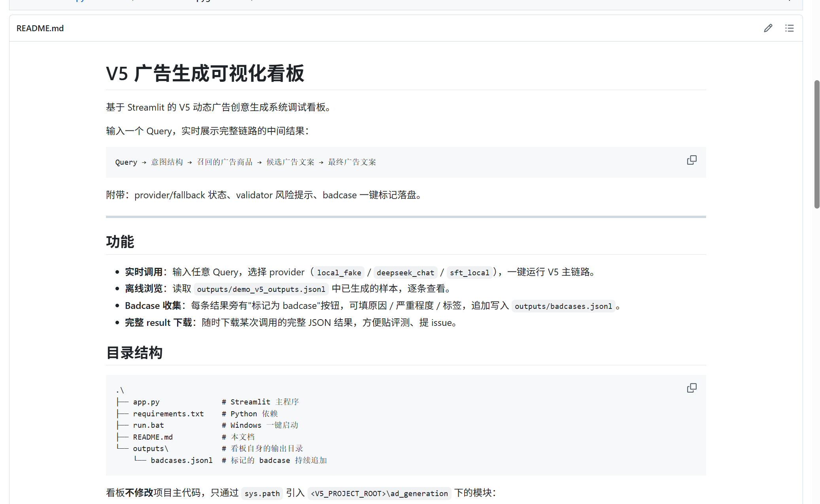Click the README.md file header label
This screenshot has width=820, height=504.
40,28
